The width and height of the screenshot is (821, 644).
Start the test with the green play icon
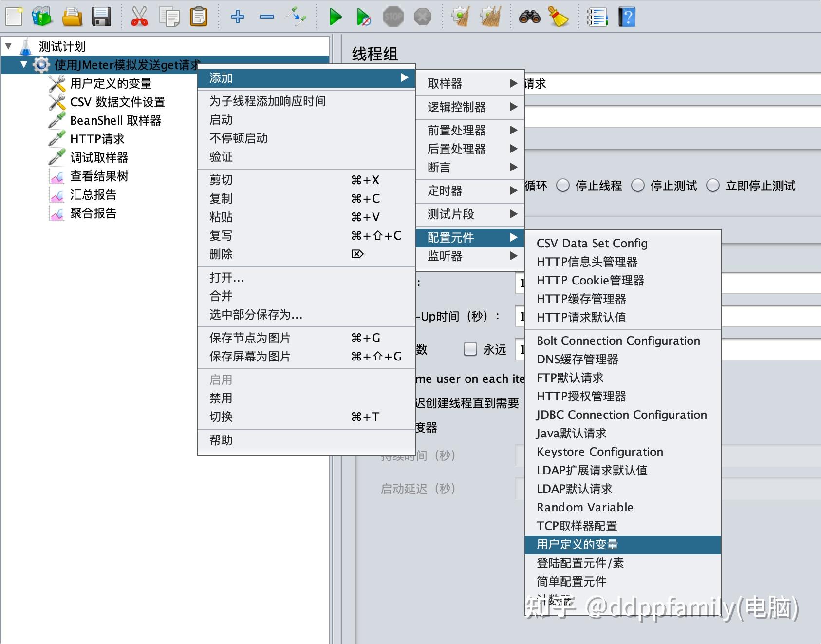pos(335,16)
